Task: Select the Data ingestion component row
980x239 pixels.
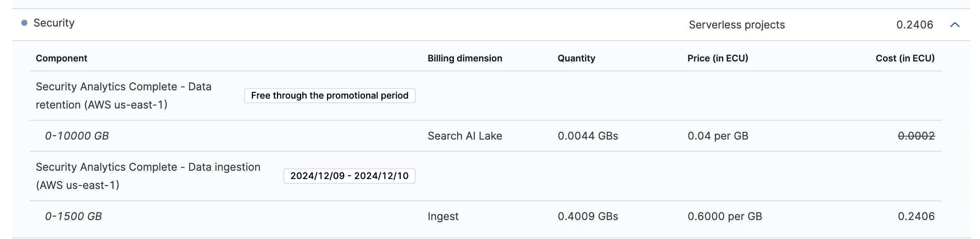Action: point(485,176)
